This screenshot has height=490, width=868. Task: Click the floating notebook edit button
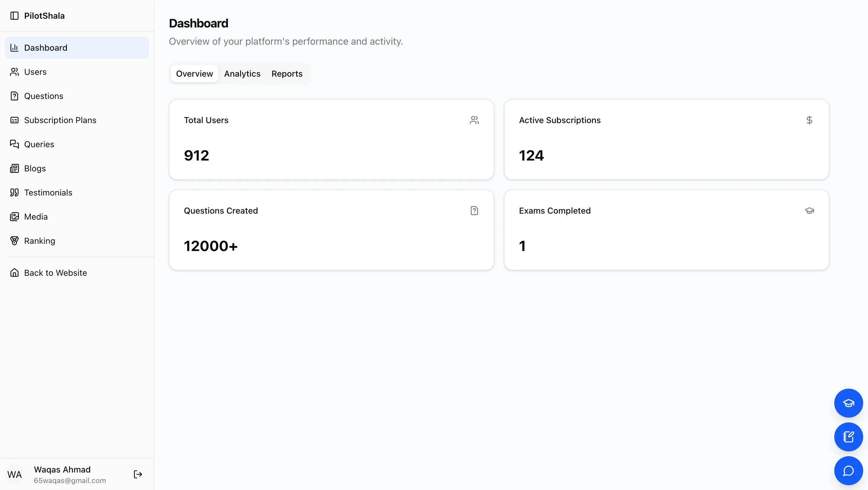click(x=848, y=437)
